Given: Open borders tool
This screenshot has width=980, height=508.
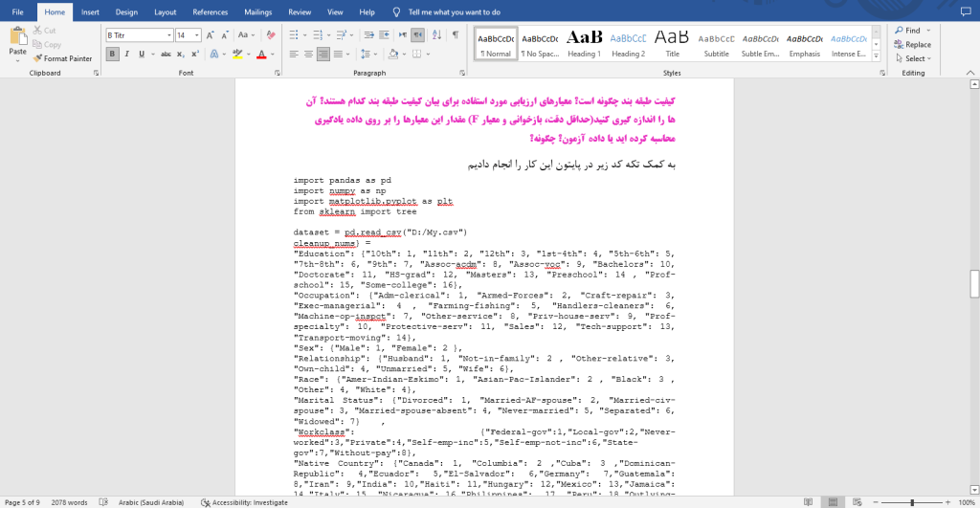Looking at the screenshot, I should pyautogui.click(x=417, y=55).
